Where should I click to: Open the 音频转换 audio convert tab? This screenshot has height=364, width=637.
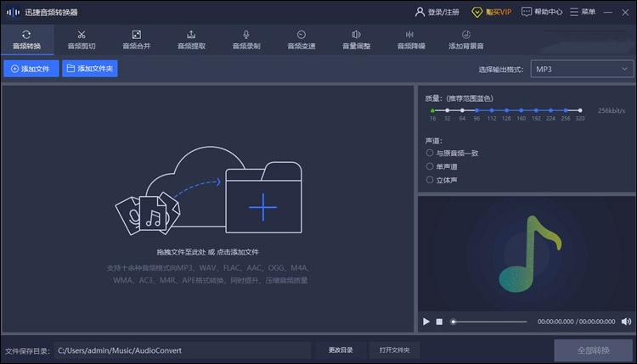pyautogui.click(x=27, y=40)
